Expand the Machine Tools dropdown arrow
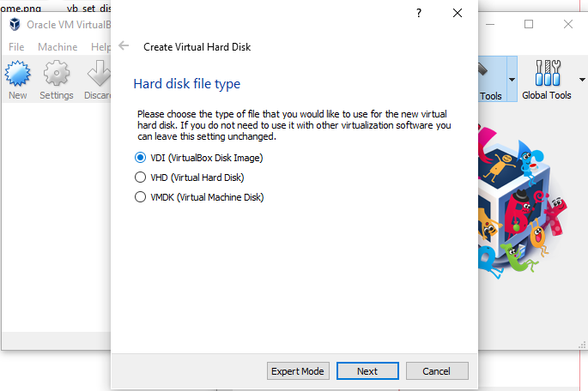588x391 pixels. (x=512, y=80)
